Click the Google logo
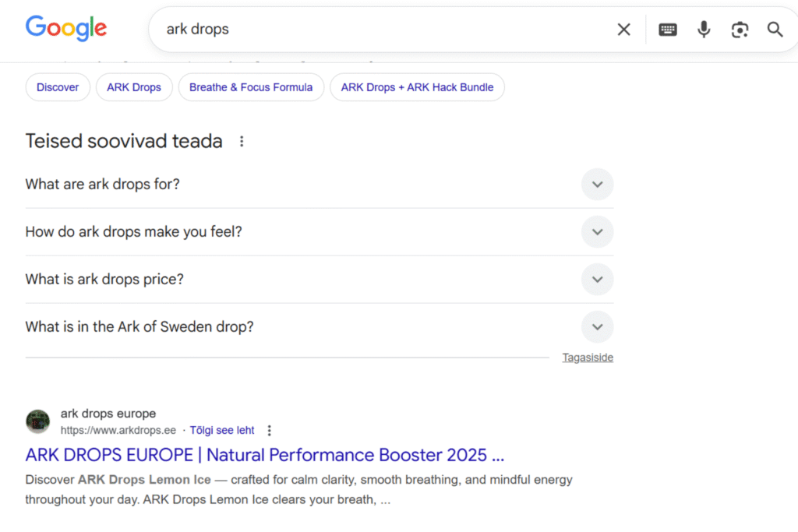798x532 pixels. [66, 29]
